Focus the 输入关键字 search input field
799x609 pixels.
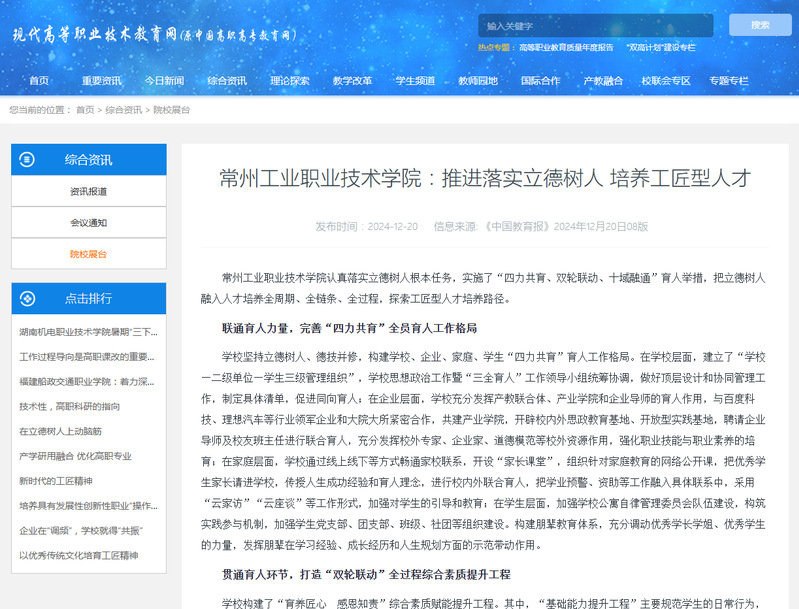[x=594, y=25]
